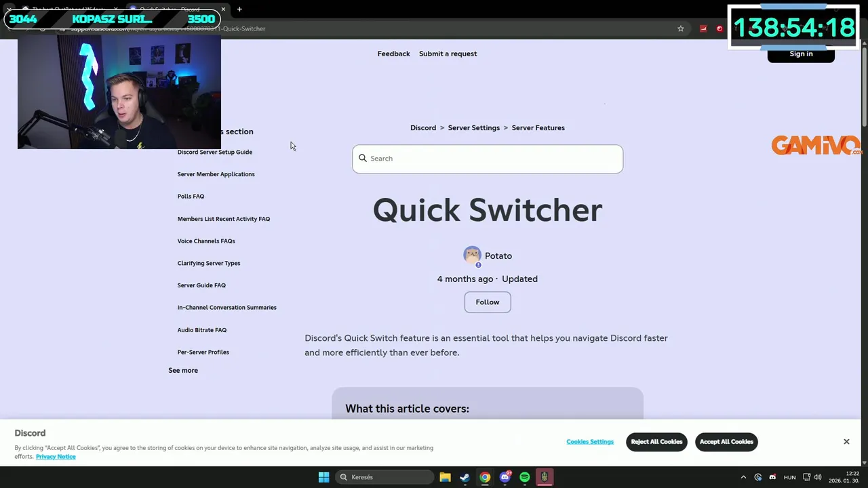The width and height of the screenshot is (868, 488).
Task: Open the Per-Server Profiles article
Action: coord(203,352)
